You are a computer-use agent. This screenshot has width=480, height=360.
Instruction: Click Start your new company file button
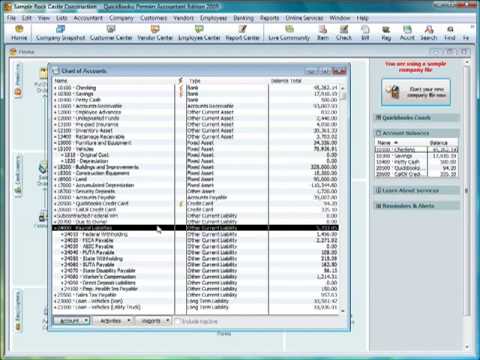[416, 92]
